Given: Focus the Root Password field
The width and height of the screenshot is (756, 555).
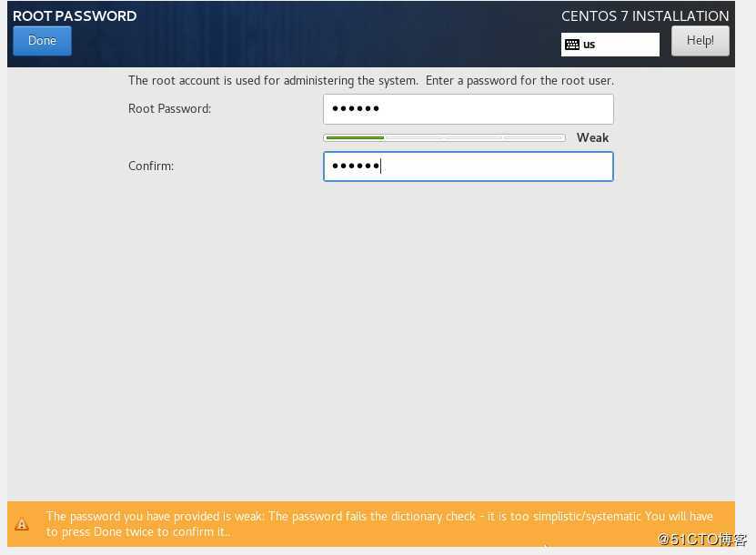Looking at the screenshot, I should [469, 109].
